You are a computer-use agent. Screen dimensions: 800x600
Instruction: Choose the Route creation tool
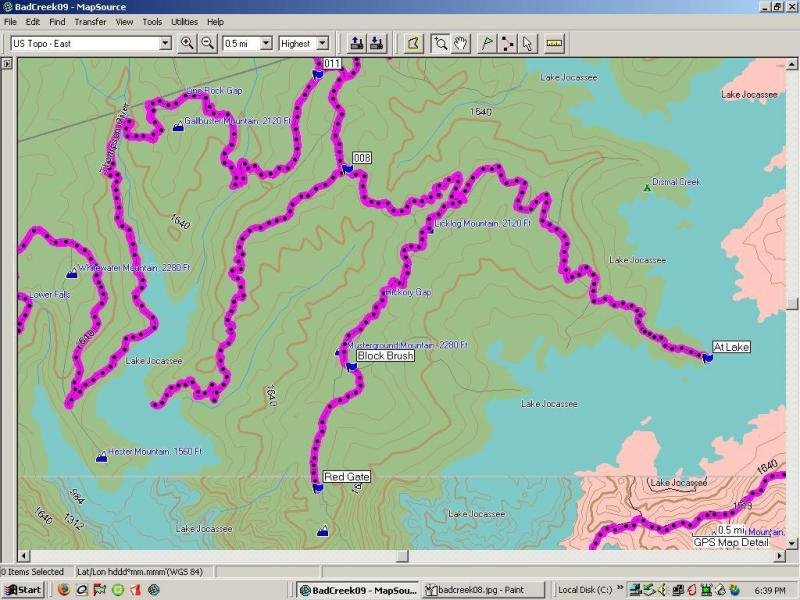(506, 43)
